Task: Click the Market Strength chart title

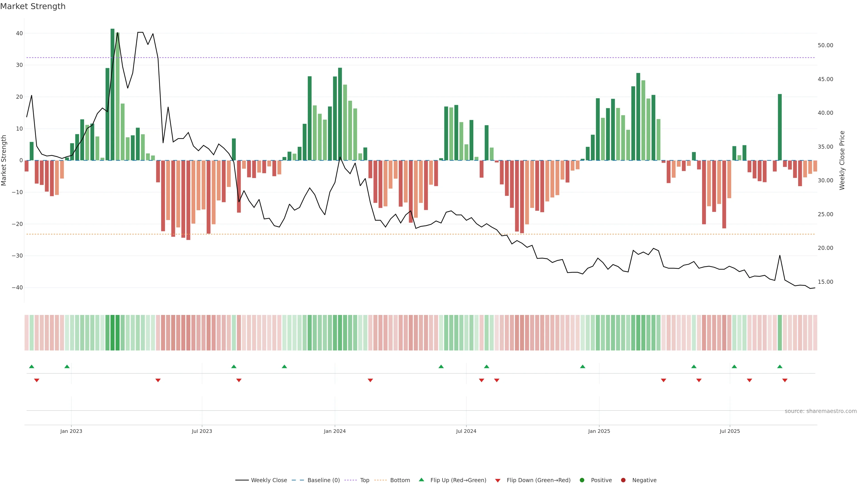Action: tap(33, 6)
